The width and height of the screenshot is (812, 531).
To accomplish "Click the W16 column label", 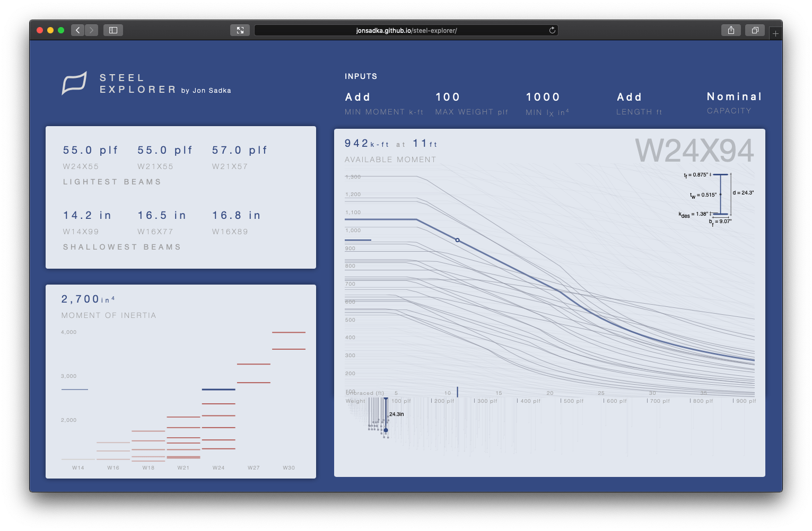I will (x=113, y=468).
